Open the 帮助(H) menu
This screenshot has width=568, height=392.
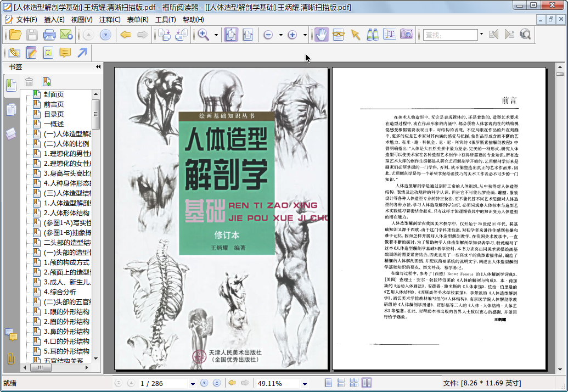pos(193,20)
